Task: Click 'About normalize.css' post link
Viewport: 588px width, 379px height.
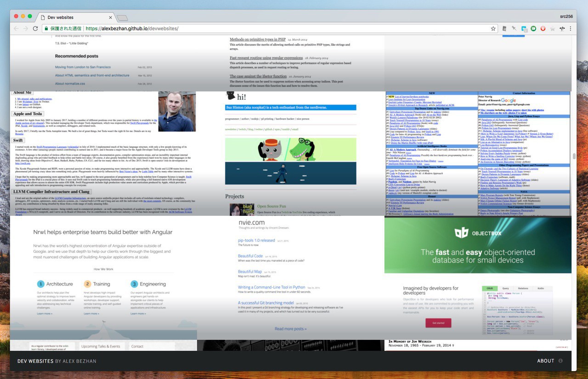Action: coord(70,84)
